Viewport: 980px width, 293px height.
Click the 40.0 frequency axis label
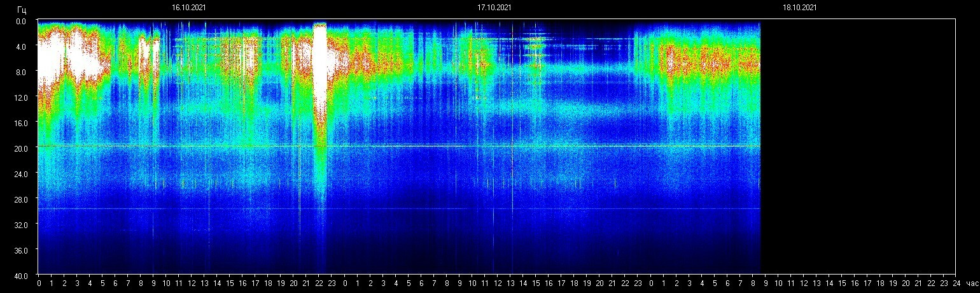point(20,276)
